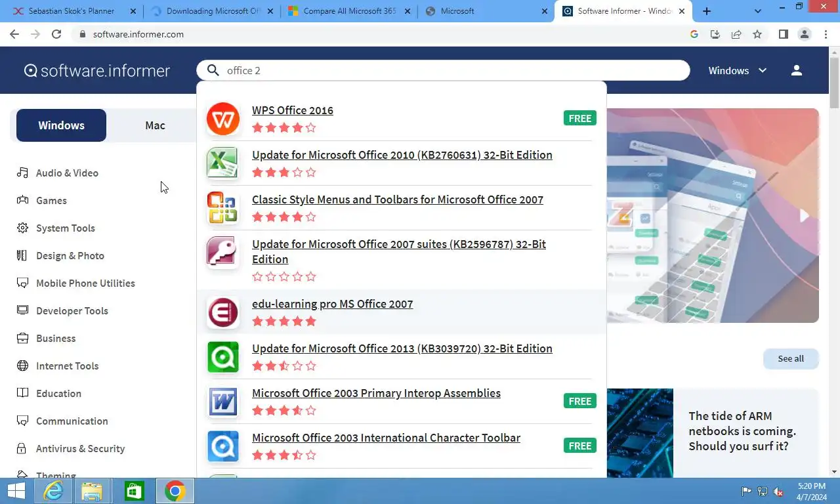Viewport: 840px width, 504px height.
Task: Open Update for Microsoft Office 2010 (KB2760631) link
Action: [402, 155]
